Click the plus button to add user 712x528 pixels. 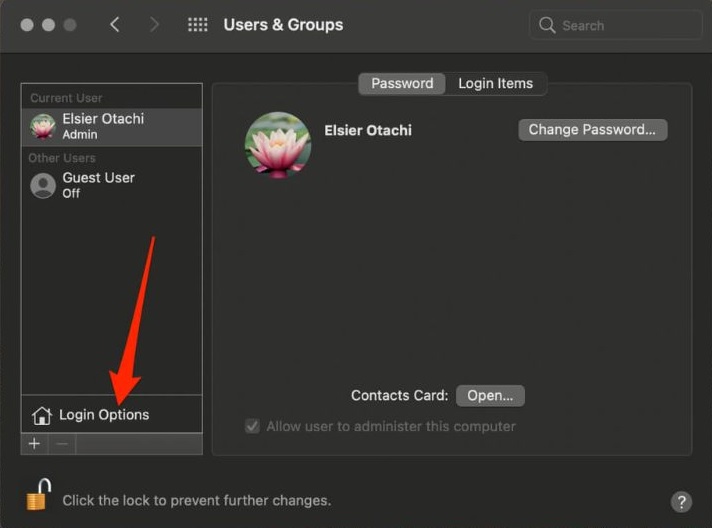click(34, 444)
